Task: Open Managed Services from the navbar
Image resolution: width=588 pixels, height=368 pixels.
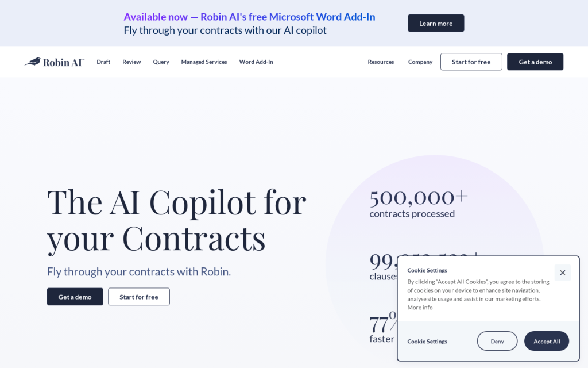Action: [x=204, y=62]
